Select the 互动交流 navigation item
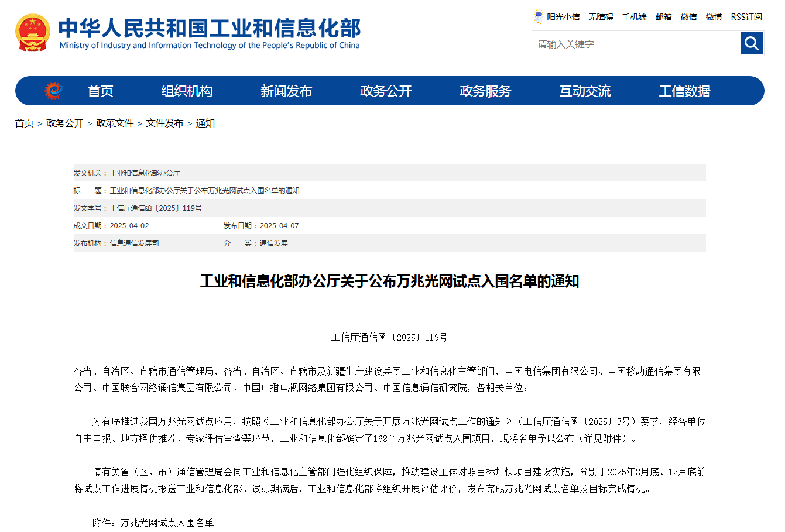The height and width of the screenshot is (532, 785). 585,91
